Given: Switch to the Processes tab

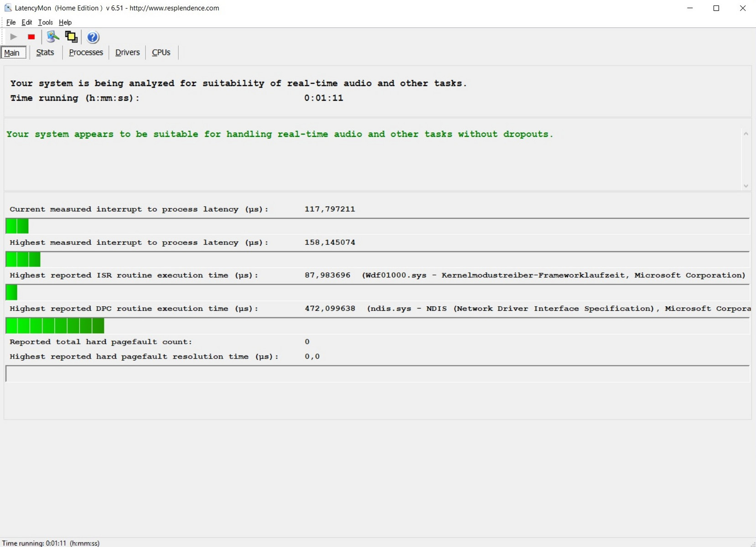Looking at the screenshot, I should click(x=86, y=52).
